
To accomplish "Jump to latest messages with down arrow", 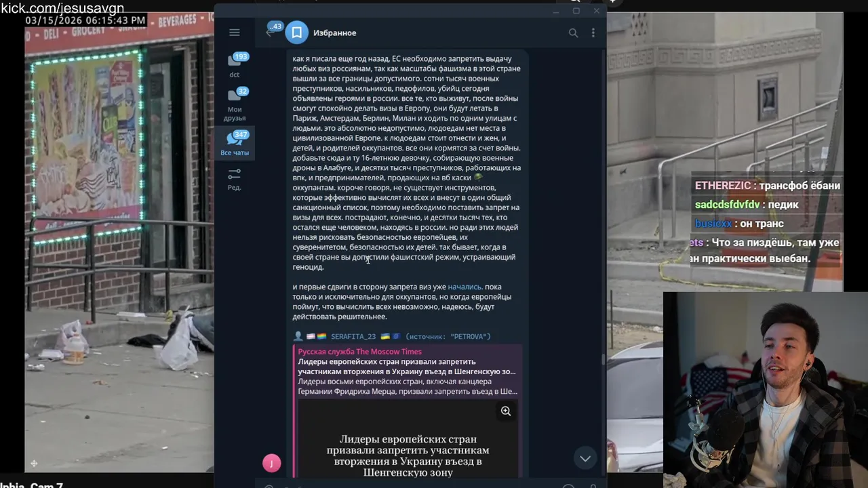I will pos(585,459).
